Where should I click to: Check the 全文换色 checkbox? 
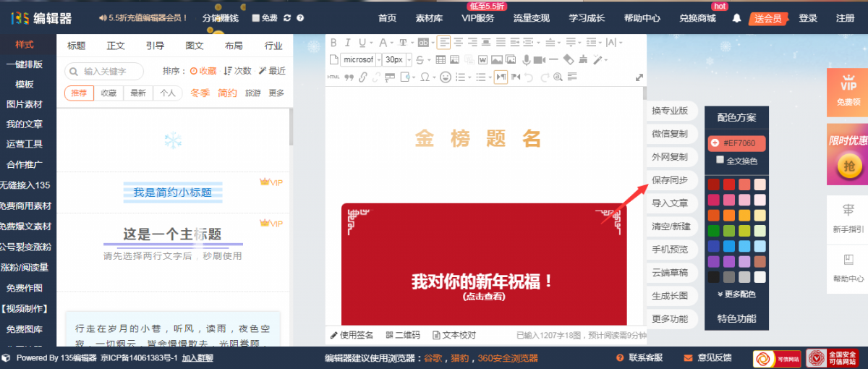point(720,160)
